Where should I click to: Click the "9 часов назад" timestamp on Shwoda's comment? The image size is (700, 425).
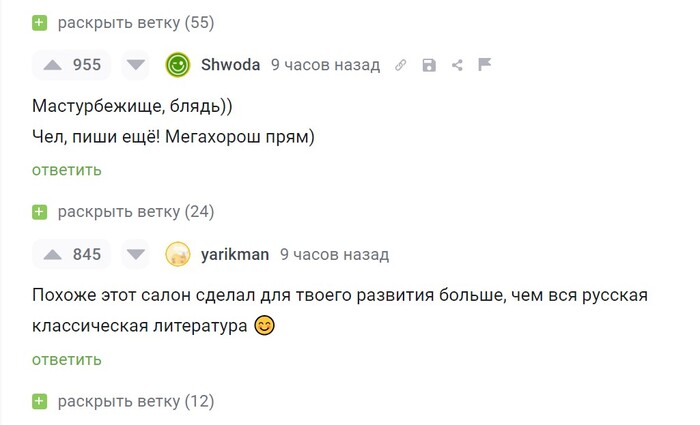point(325,65)
